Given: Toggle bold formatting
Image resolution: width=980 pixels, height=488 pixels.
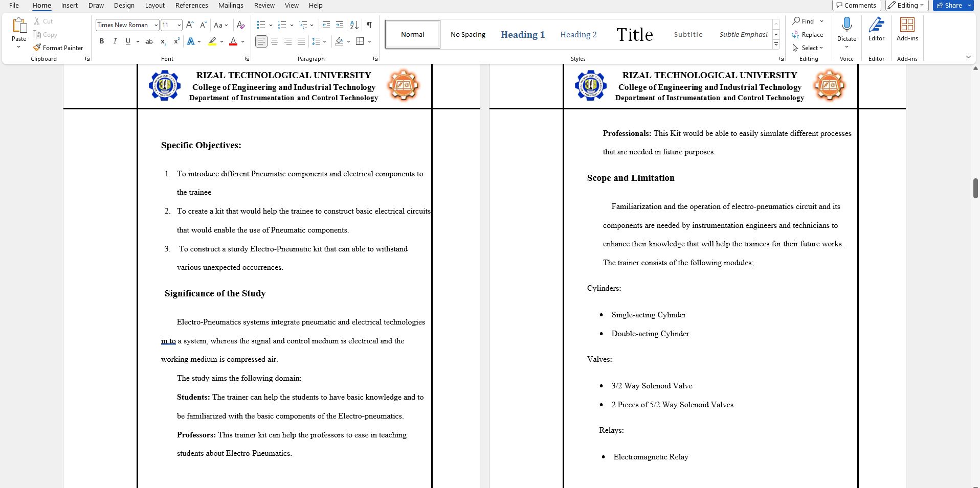Looking at the screenshot, I should point(102,41).
